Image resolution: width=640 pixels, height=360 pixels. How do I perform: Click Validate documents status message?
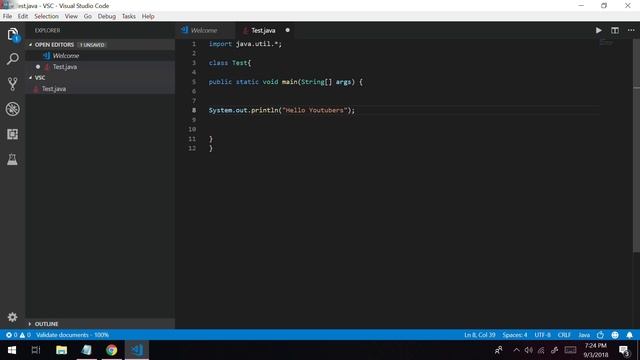tap(72, 335)
